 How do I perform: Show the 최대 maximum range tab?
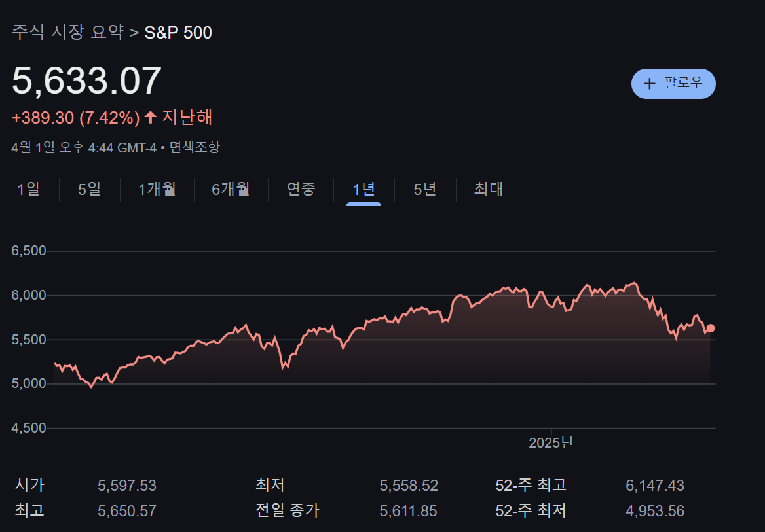[489, 188]
